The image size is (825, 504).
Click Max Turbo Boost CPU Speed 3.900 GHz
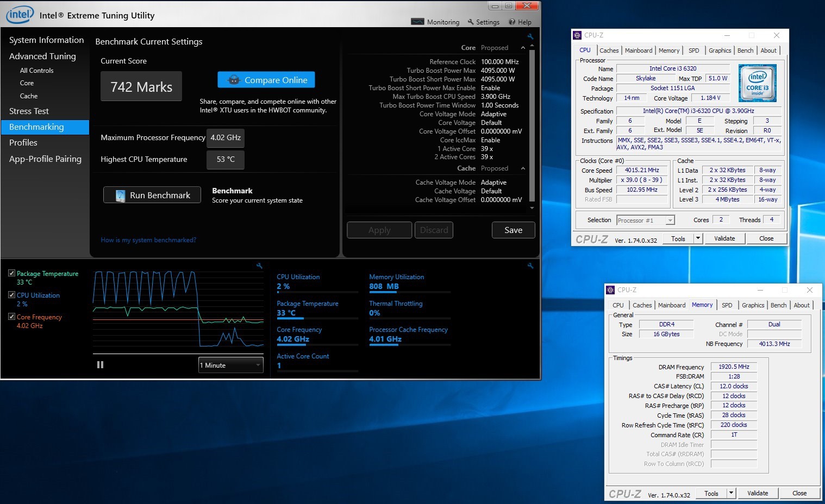[x=496, y=97]
